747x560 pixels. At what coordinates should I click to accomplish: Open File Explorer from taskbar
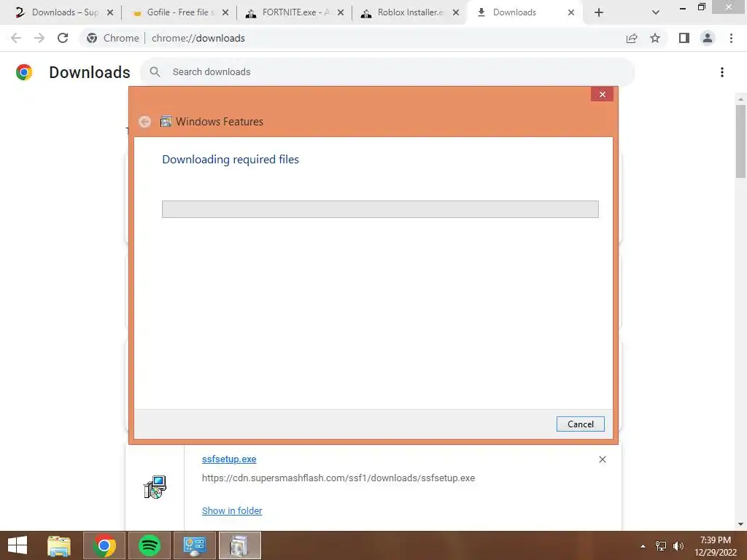coord(59,545)
